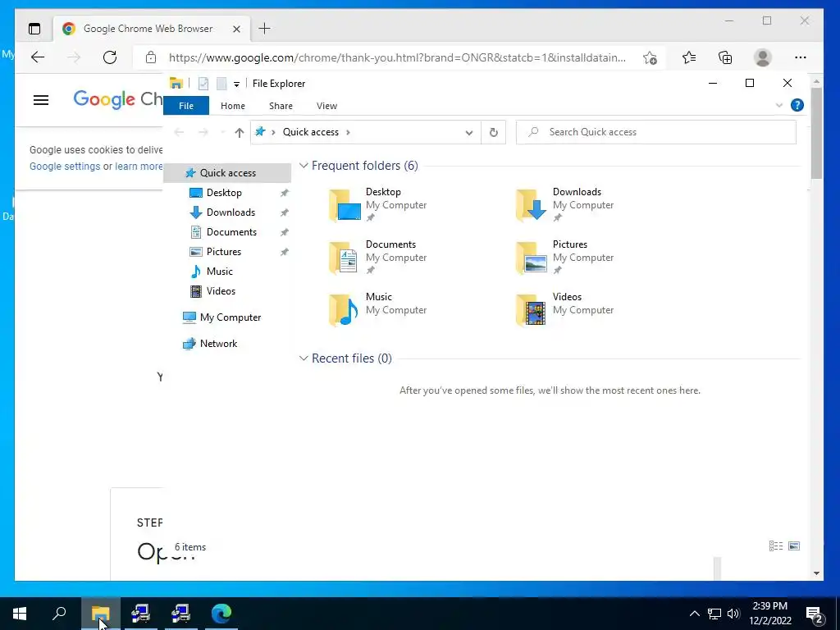Select Documents in navigation pane

tap(231, 232)
